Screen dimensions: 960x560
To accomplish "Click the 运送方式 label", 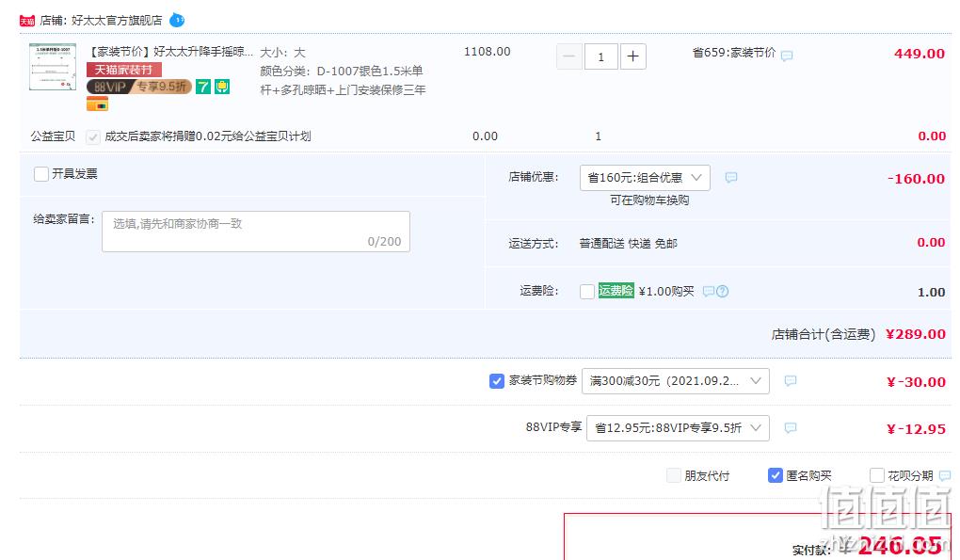I will pyautogui.click(x=534, y=244).
